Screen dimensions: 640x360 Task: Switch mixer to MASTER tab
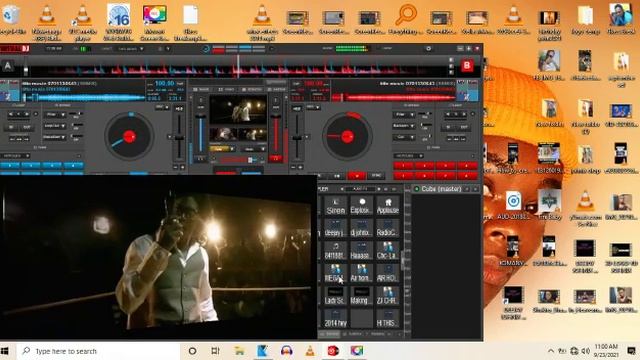click(277, 89)
